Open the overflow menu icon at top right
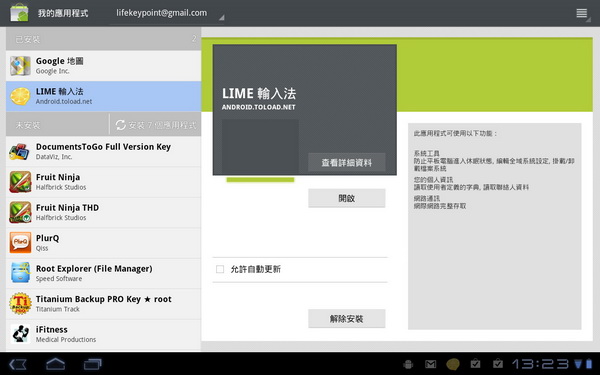600x375 pixels. click(582, 13)
